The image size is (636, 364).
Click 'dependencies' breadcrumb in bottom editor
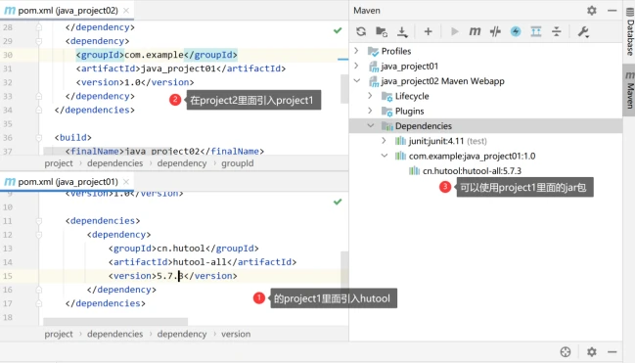click(x=114, y=334)
